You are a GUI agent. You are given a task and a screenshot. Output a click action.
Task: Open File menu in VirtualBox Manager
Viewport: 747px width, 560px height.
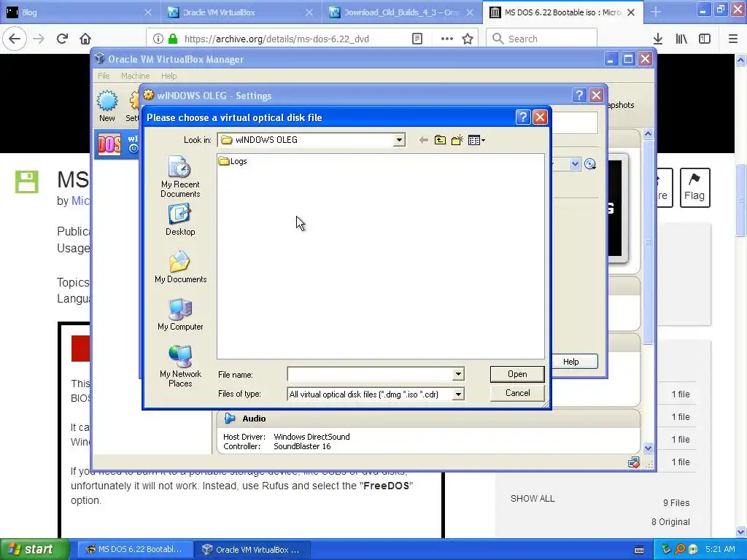104,76
